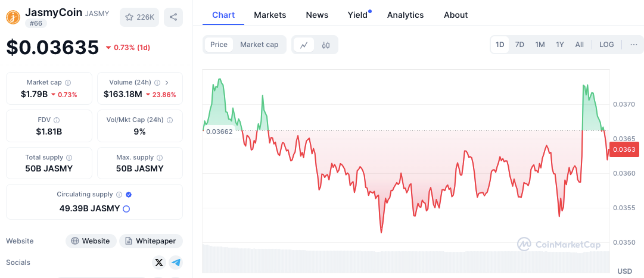Image resolution: width=644 pixels, height=278 pixels.
Task: Open chart more options ellipsis menu
Action: coord(633,45)
